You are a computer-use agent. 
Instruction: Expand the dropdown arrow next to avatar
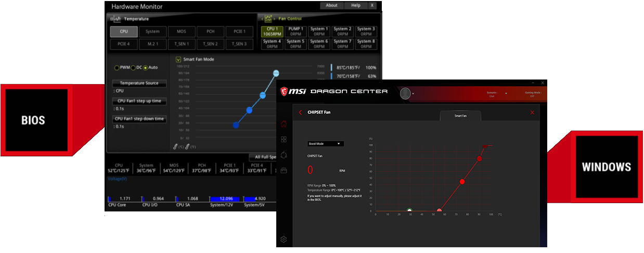(x=413, y=95)
